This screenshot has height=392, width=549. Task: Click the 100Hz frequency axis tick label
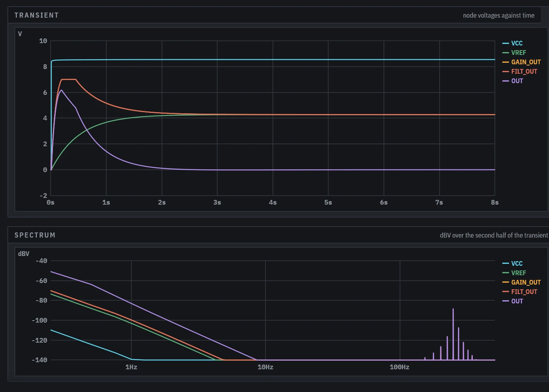pos(400,367)
